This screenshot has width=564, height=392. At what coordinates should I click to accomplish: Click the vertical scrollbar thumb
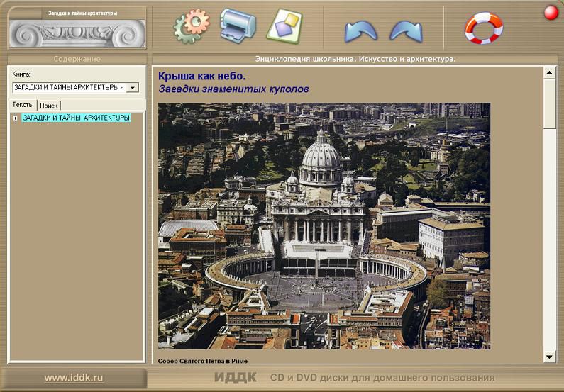click(549, 103)
